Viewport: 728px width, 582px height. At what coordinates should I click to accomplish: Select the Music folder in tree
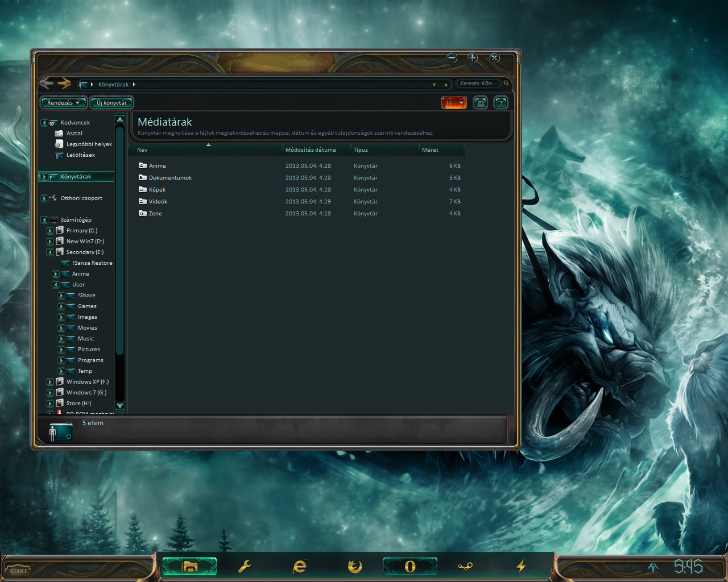(x=86, y=339)
